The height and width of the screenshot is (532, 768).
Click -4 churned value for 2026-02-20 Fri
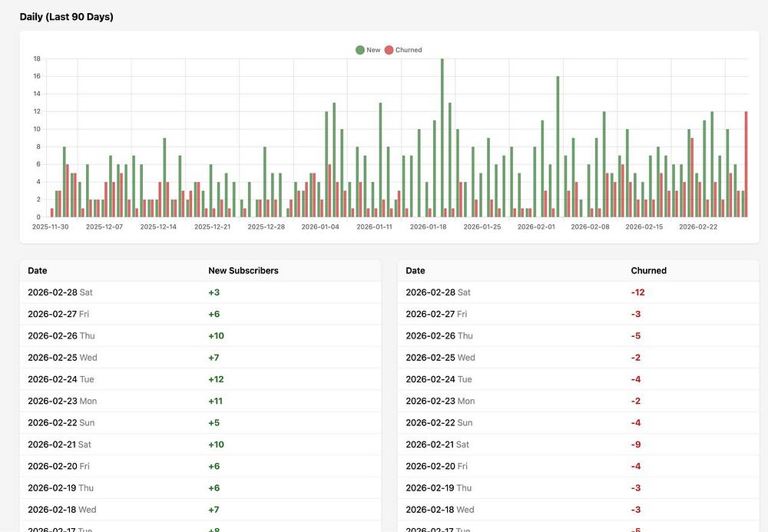coord(636,466)
